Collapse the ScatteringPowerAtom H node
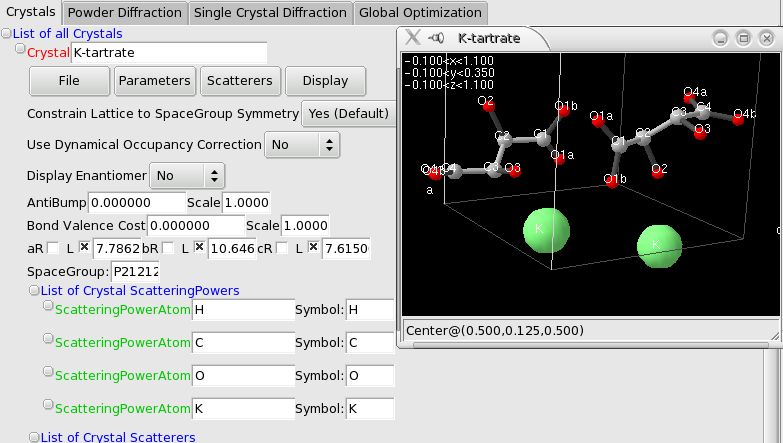The height and width of the screenshot is (443, 783). pyautogui.click(x=48, y=305)
